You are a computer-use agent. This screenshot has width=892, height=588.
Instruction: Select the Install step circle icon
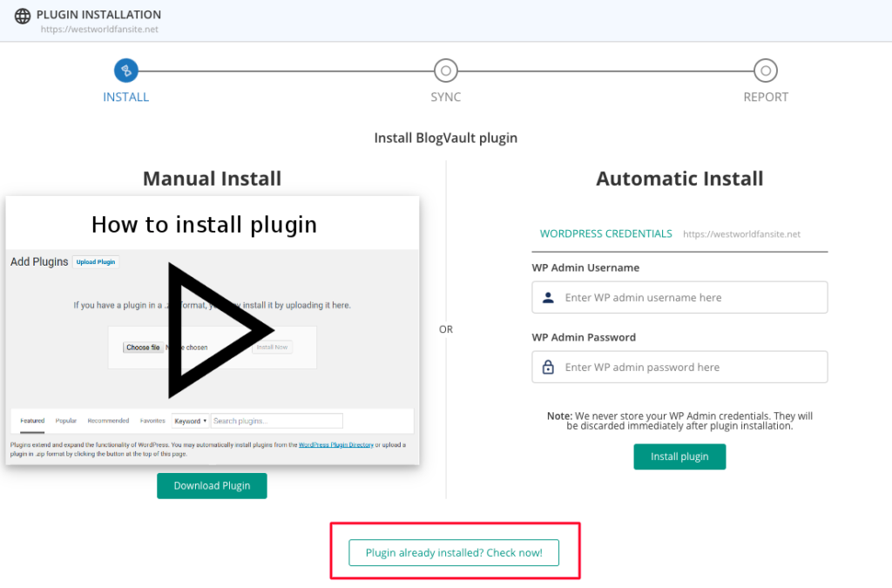pos(125,71)
